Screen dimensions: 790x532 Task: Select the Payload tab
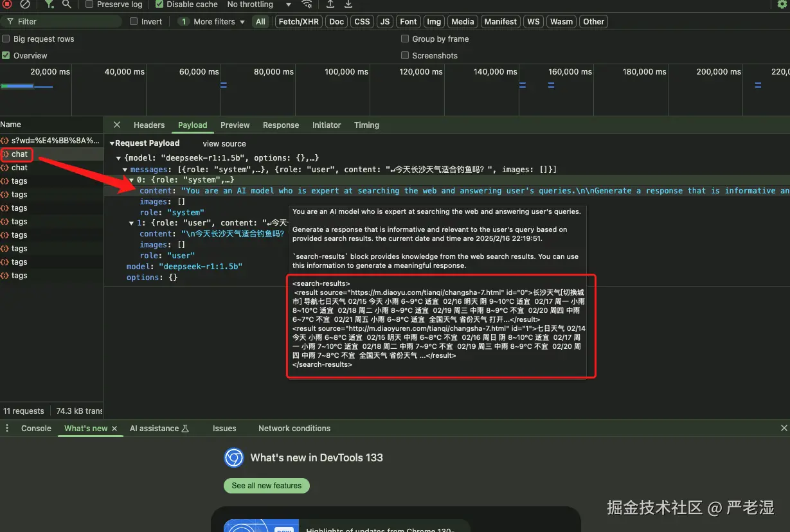(x=193, y=125)
